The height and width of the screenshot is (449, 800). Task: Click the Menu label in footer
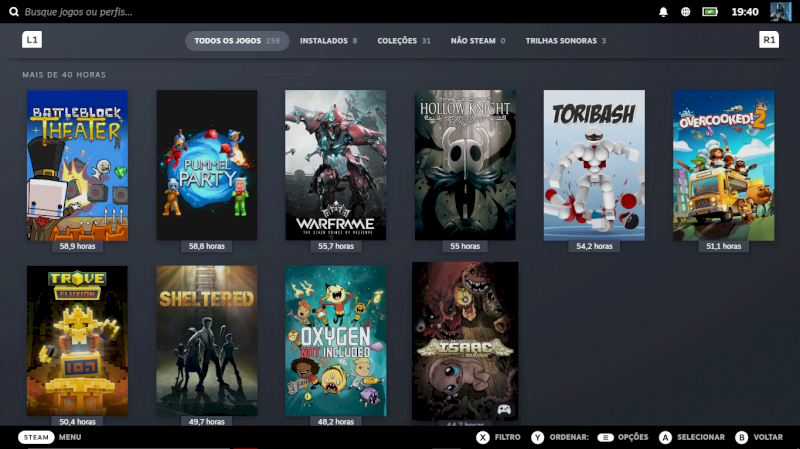point(70,437)
